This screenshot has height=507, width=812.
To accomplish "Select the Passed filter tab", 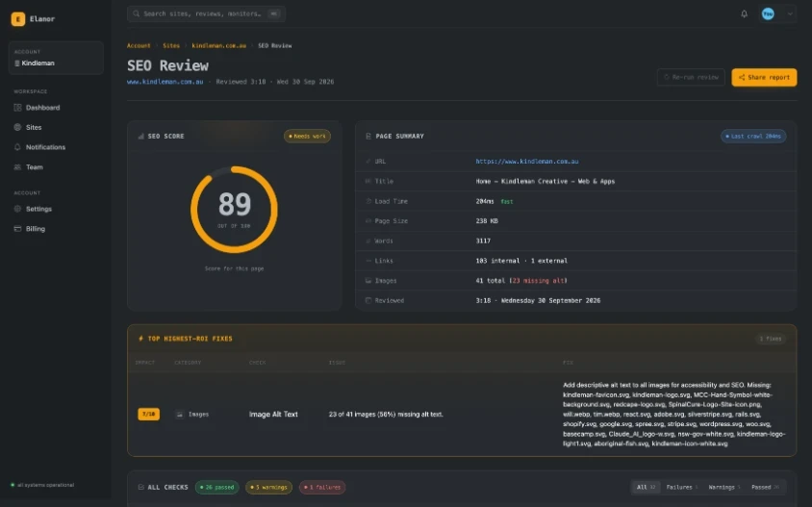I will [x=765, y=488].
